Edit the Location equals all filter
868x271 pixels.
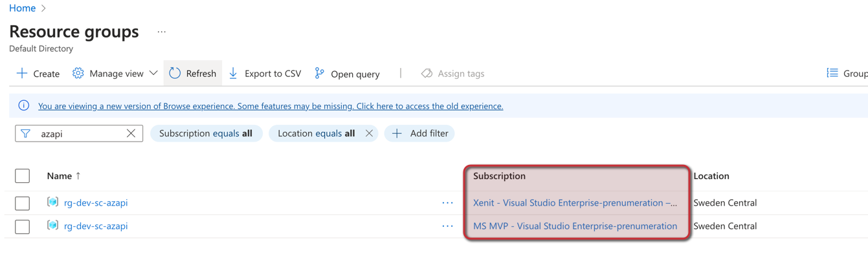coord(317,134)
